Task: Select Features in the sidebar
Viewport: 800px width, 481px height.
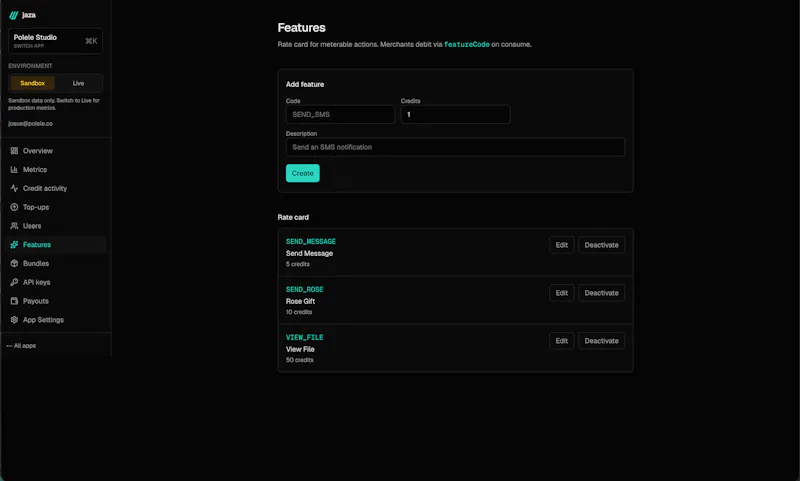Action: 55,245
